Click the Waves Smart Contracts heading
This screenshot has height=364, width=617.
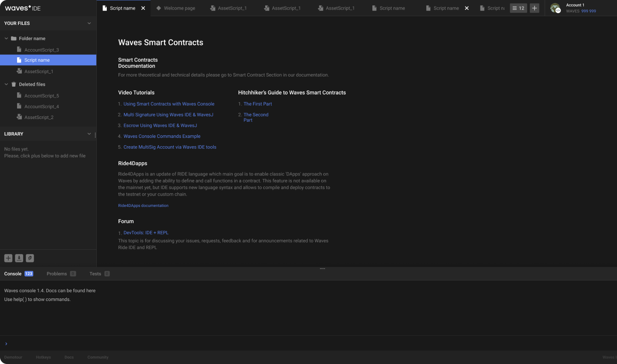coord(161,42)
